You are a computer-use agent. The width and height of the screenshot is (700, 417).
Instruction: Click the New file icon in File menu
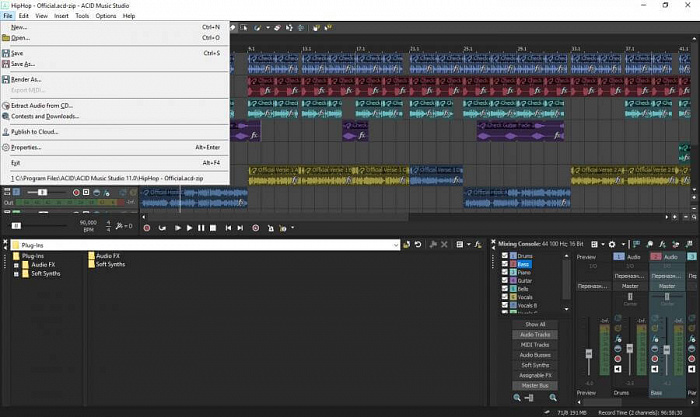(6, 26)
